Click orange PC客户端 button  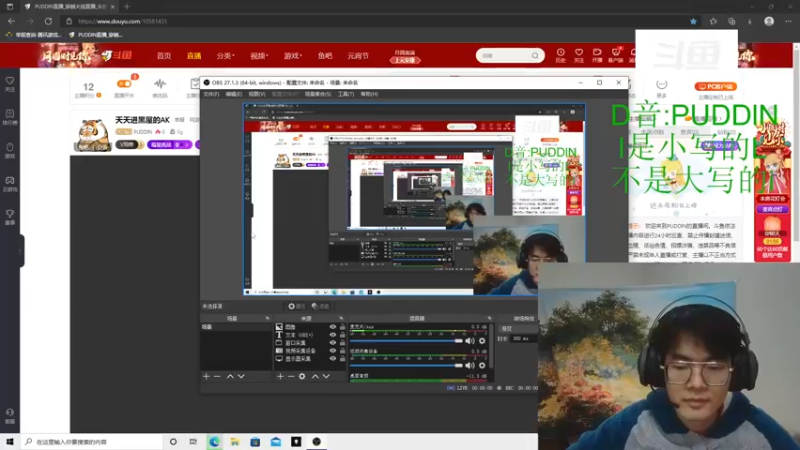pyautogui.click(x=715, y=87)
